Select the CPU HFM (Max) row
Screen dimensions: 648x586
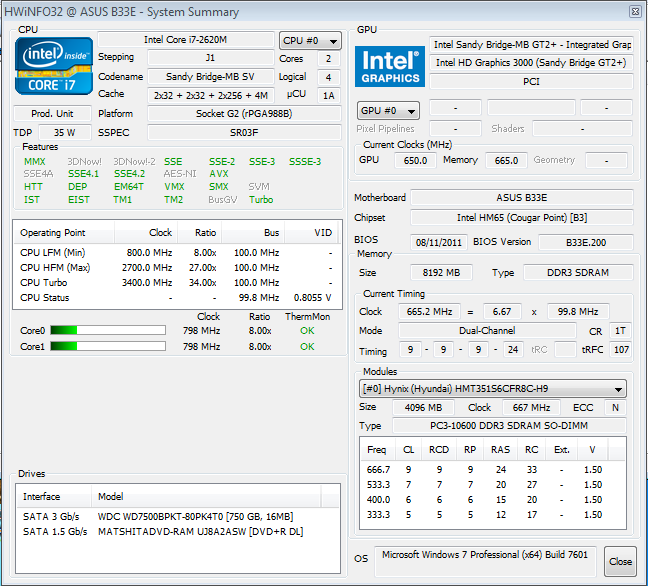pyautogui.click(x=177, y=268)
